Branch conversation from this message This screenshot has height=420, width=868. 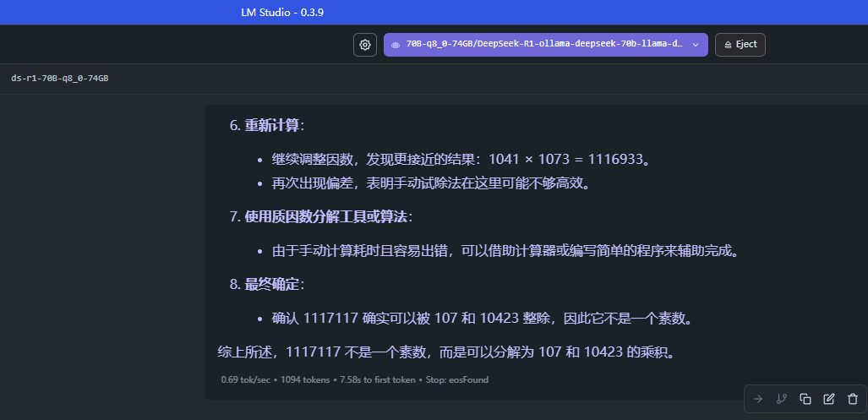click(782, 398)
